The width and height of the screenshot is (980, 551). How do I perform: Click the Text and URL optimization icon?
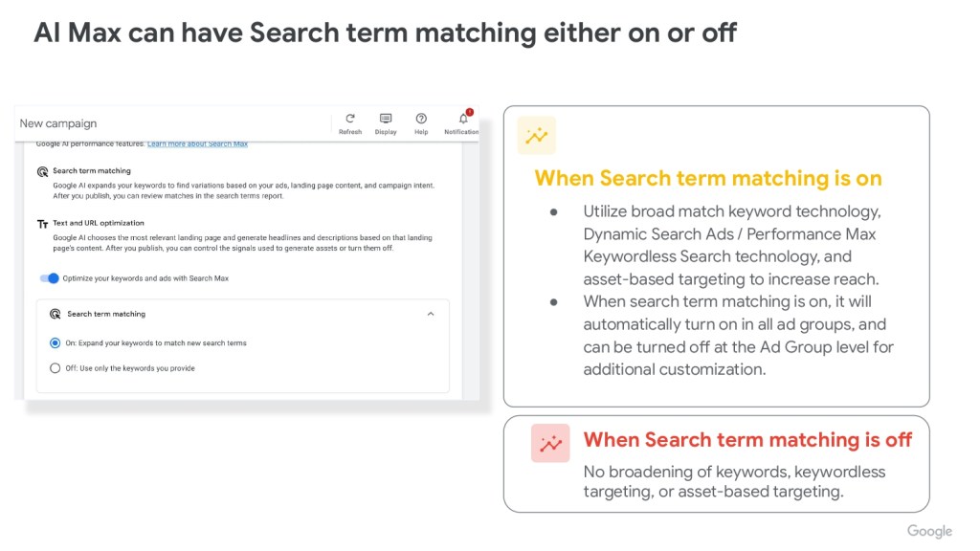(42, 224)
